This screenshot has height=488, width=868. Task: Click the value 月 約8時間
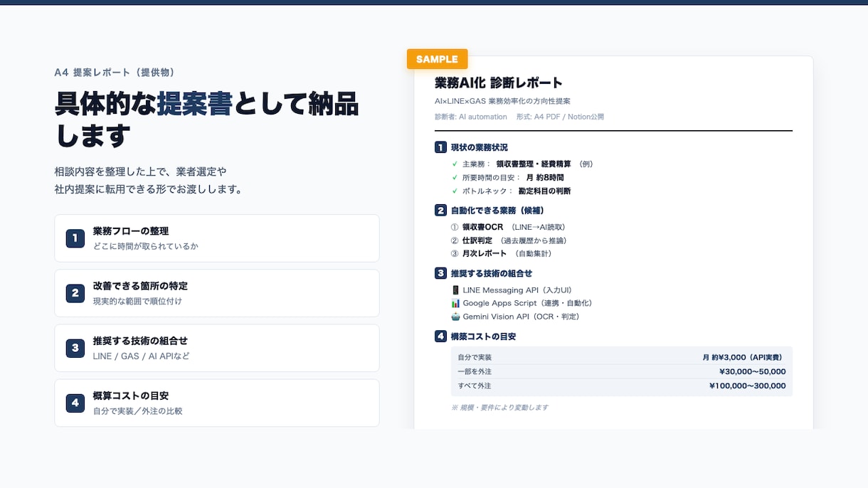[545, 177]
